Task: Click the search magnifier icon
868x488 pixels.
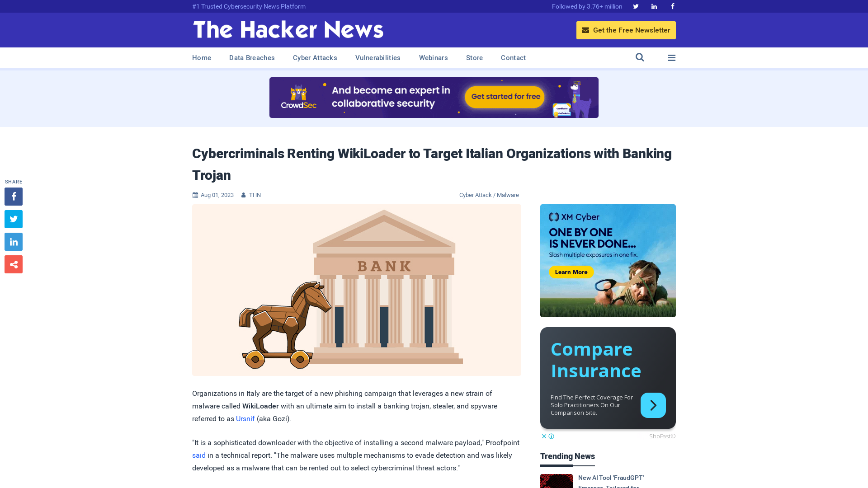Action: 640,57
